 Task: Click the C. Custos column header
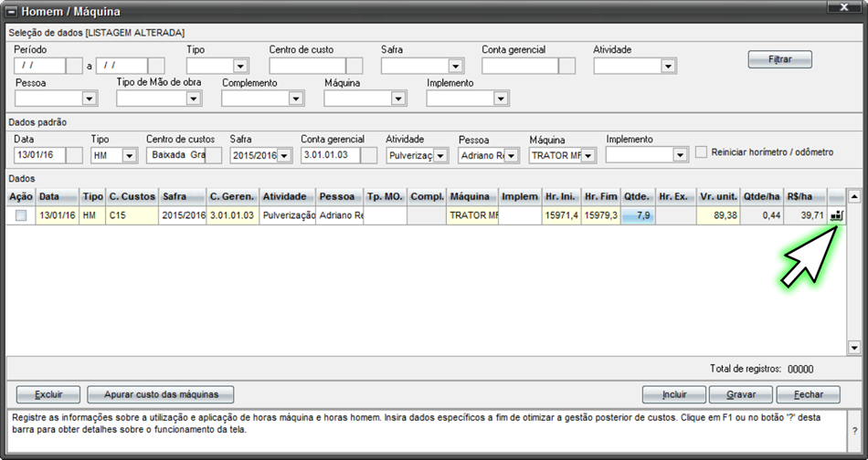(x=132, y=197)
